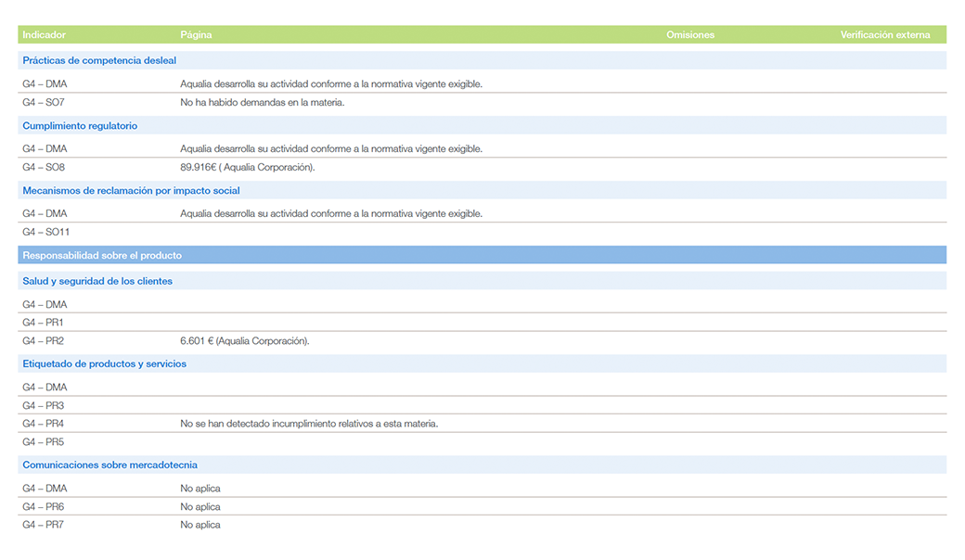The image size is (965, 560).
Task: Click the G4 – SO11 indicator row
Action: pyautogui.click(x=46, y=233)
